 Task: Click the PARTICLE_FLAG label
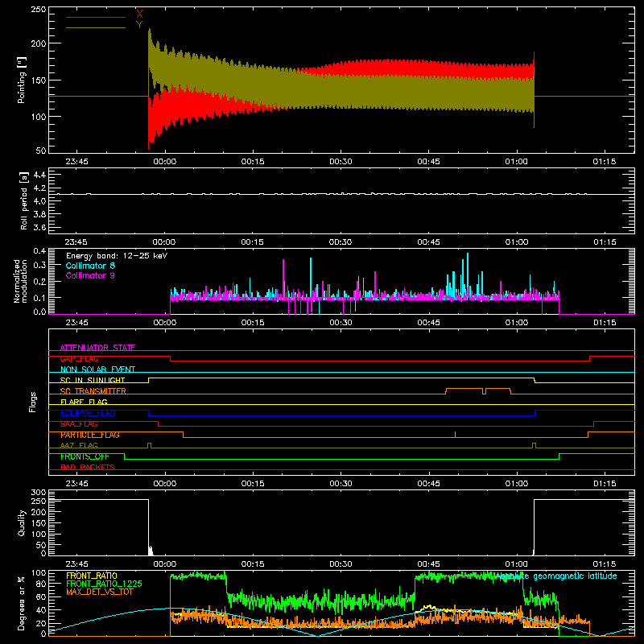pos(90,435)
